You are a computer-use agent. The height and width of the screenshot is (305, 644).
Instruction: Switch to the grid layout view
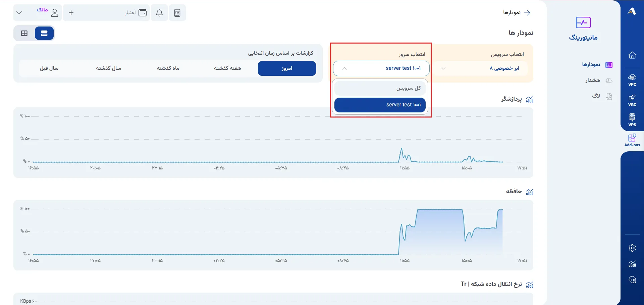[24, 33]
